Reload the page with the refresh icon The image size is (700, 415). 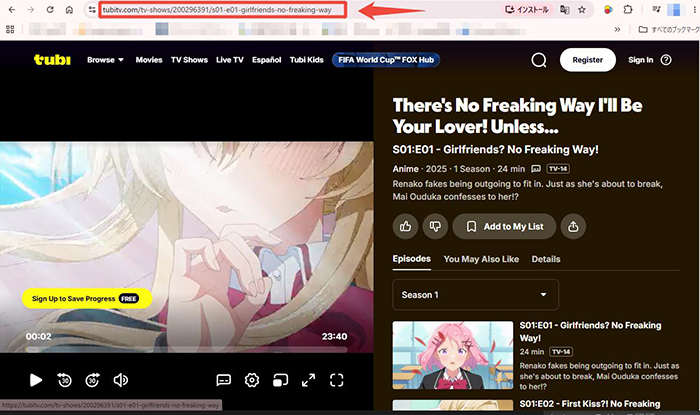[50, 9]
